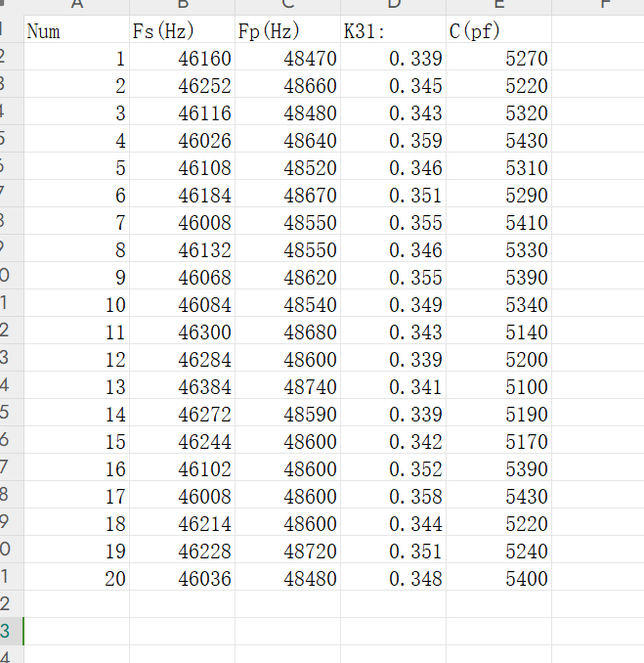644x663 pixels.
Task: Select column B via its header
Action: coord(182,5)
